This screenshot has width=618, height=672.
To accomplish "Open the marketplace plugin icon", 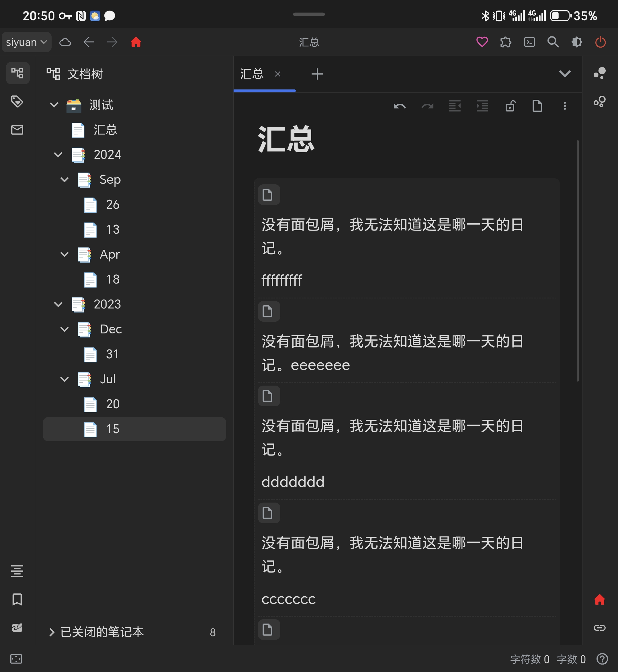I will 506,42.
